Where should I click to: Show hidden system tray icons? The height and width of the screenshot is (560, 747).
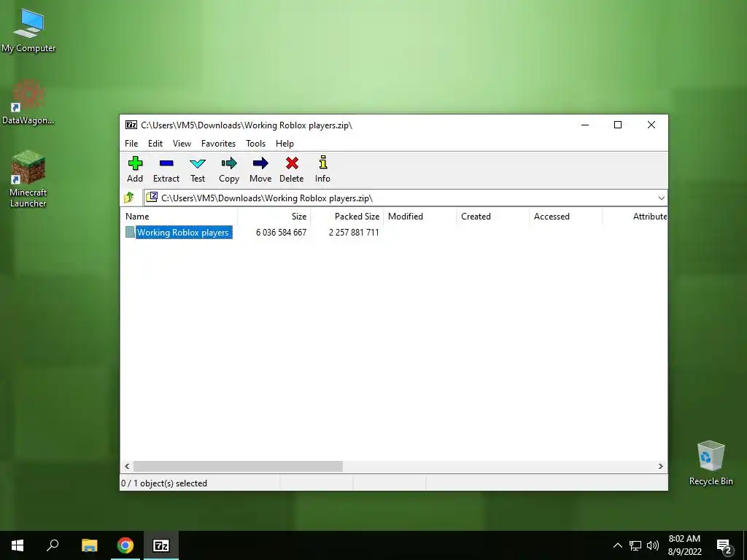coord(617,545)
